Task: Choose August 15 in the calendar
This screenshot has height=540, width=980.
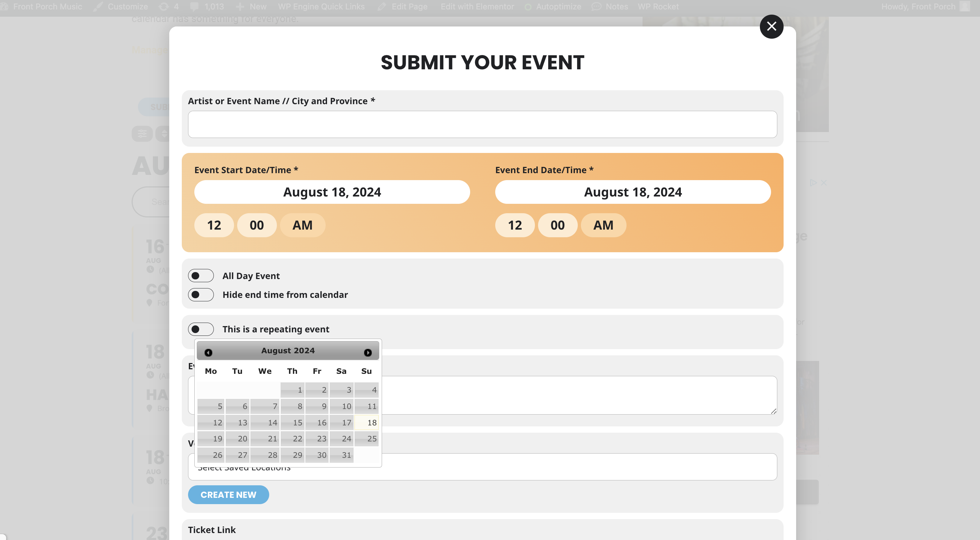Action: coord(293,422)
